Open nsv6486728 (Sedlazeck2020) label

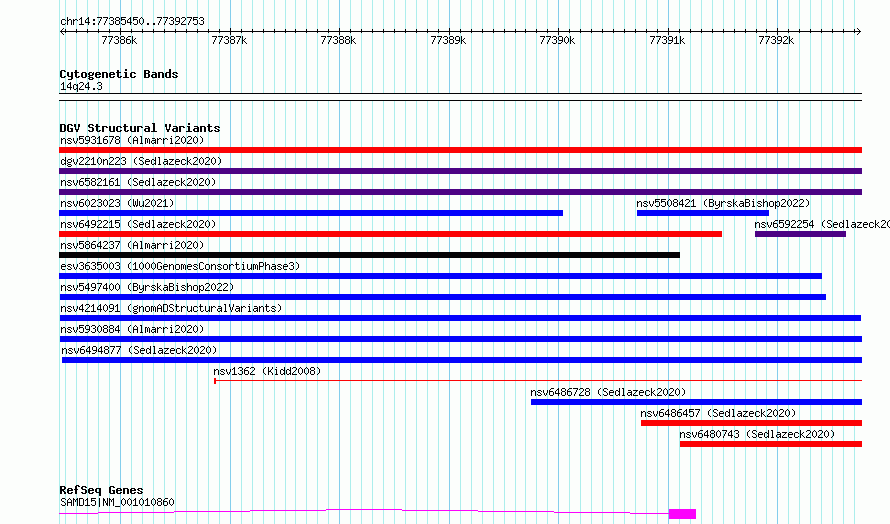pyautogui.click(x=608, y=392)
